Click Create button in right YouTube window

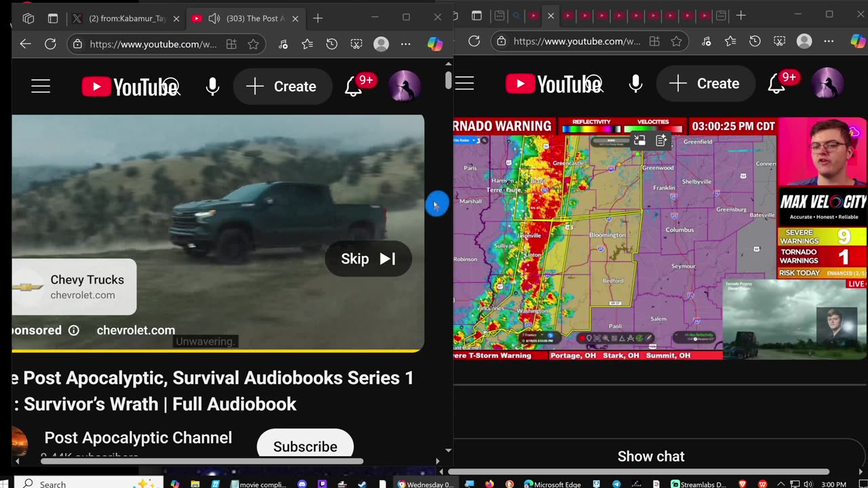click(x=705, y=83)
